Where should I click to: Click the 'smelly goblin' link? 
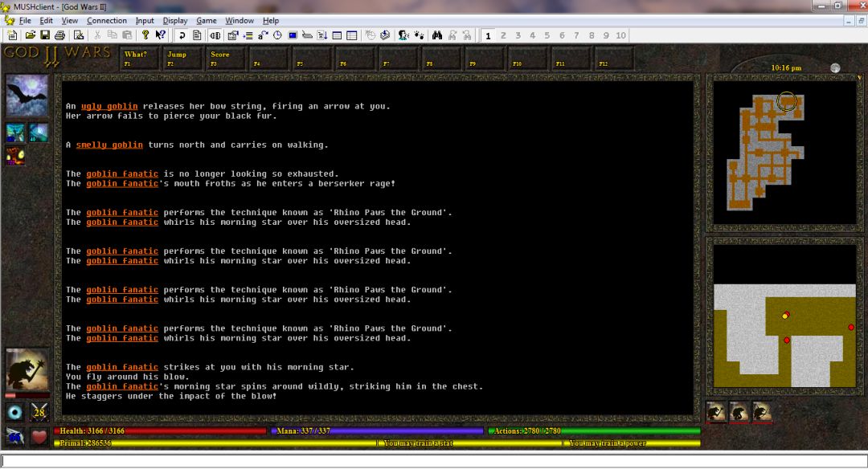coord(109,145)
